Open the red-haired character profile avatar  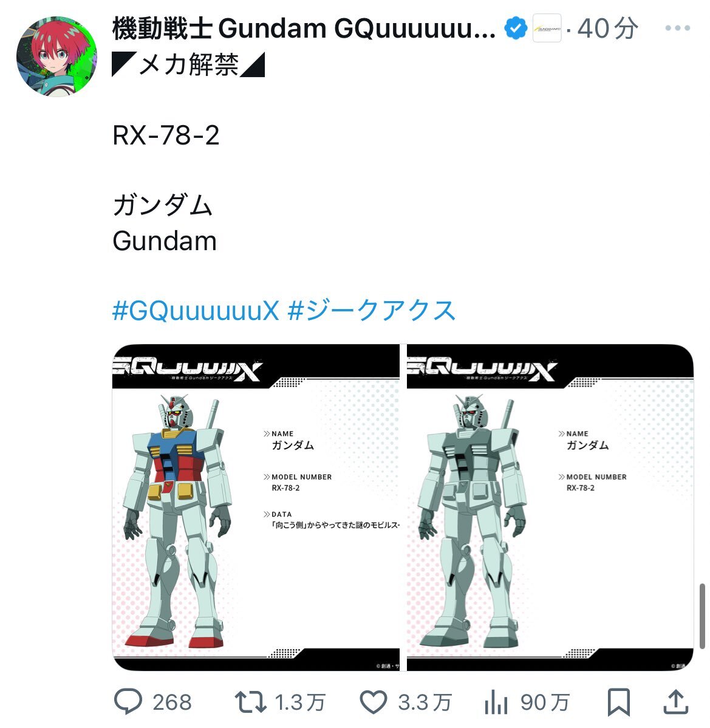click(x=56, y=56)
